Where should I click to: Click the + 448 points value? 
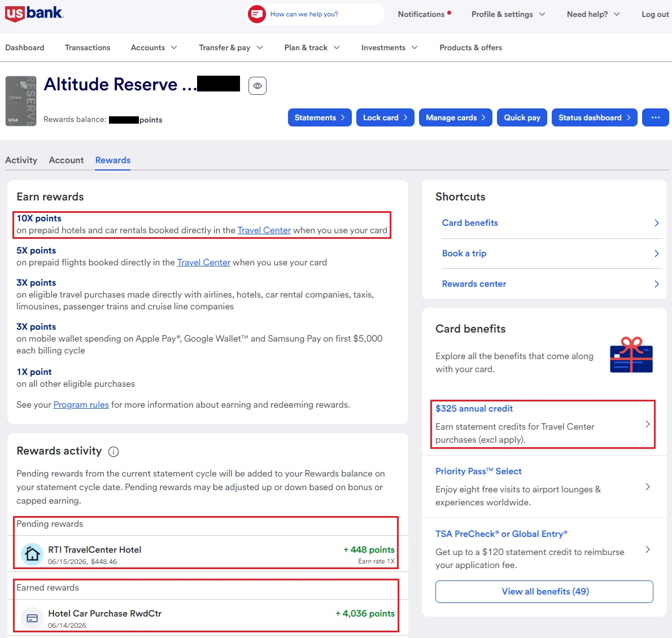coord(369,549)
